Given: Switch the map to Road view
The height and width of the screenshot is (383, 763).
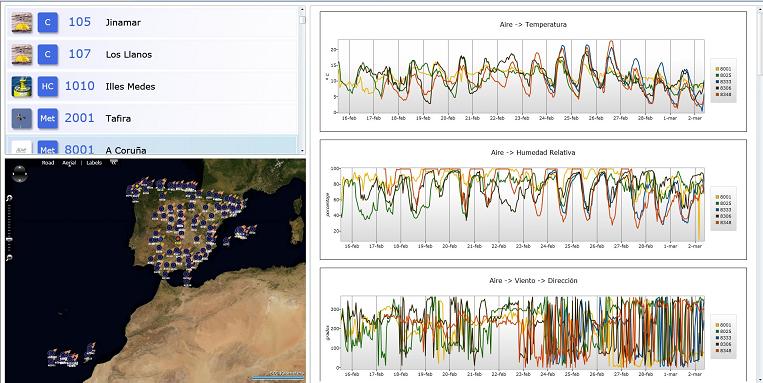Looking at the screenshot, I should coord(48,163).
